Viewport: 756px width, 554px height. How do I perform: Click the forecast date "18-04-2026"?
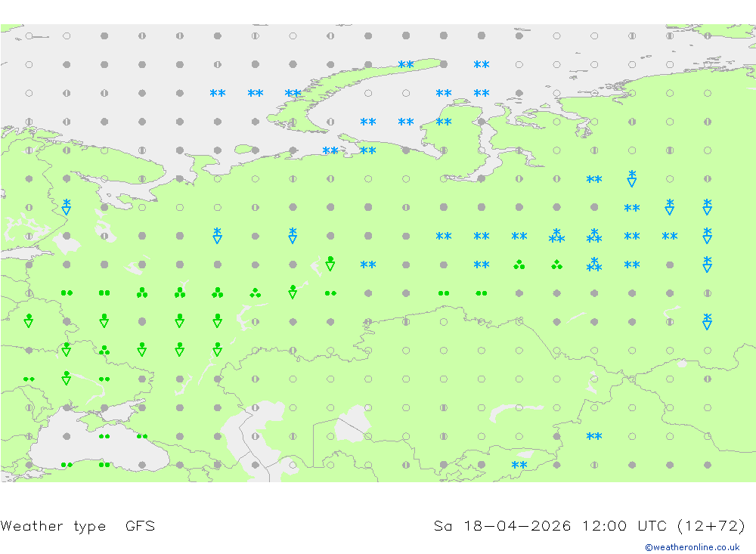(x=517, y=525)
